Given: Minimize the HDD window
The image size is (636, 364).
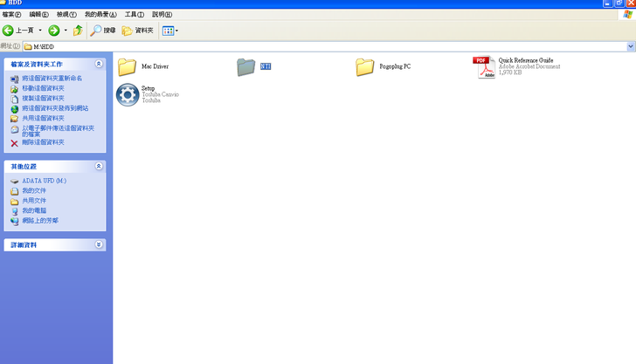Looking at the screenshot, I should click(x=607, y=3).
